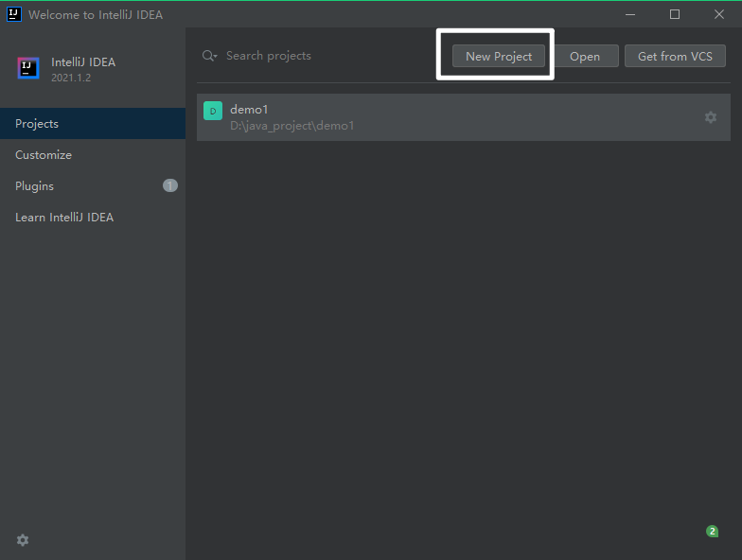Open settings gear at bottom of sidebar
Viewport: 742px width, 560px height.
point(23,540)
